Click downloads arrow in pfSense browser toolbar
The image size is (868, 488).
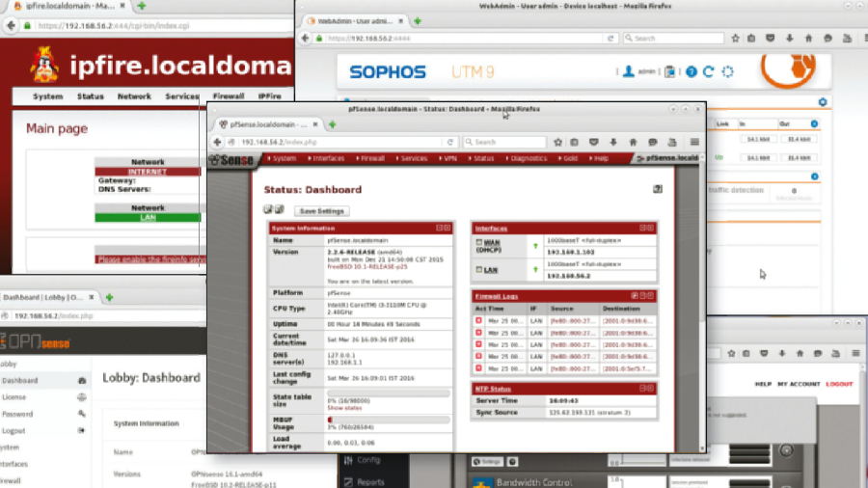[613, 142]
